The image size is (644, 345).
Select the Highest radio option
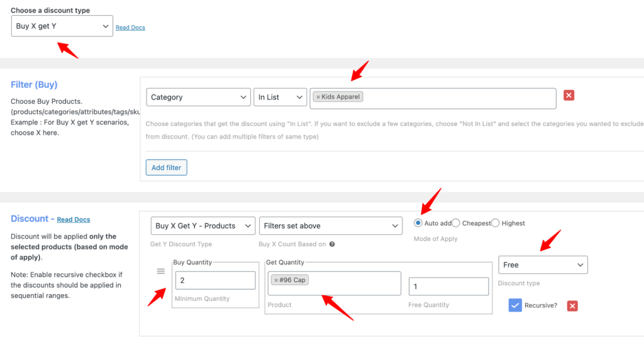click(x=496, y=223)
